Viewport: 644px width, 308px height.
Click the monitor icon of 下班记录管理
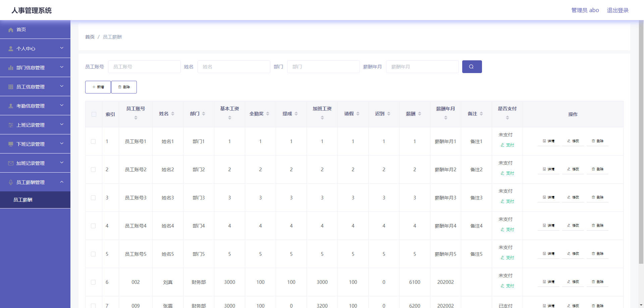[11, 144]
